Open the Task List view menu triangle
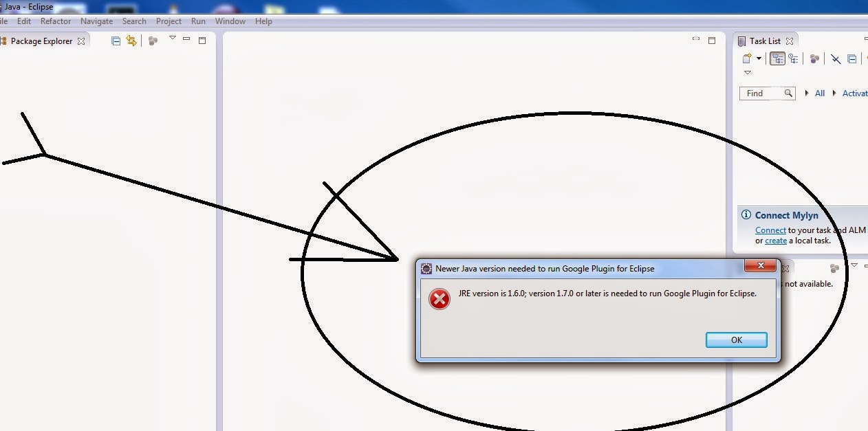This screenshot has height=431, width=868. [x=748, y=73]
